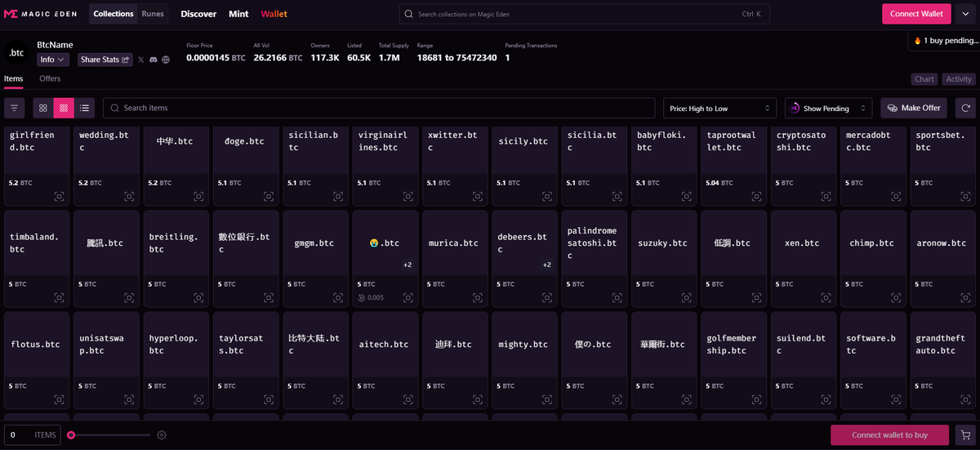The image size is (980, 450).
Task: Toggle the Chart panel
Action: 924,79
